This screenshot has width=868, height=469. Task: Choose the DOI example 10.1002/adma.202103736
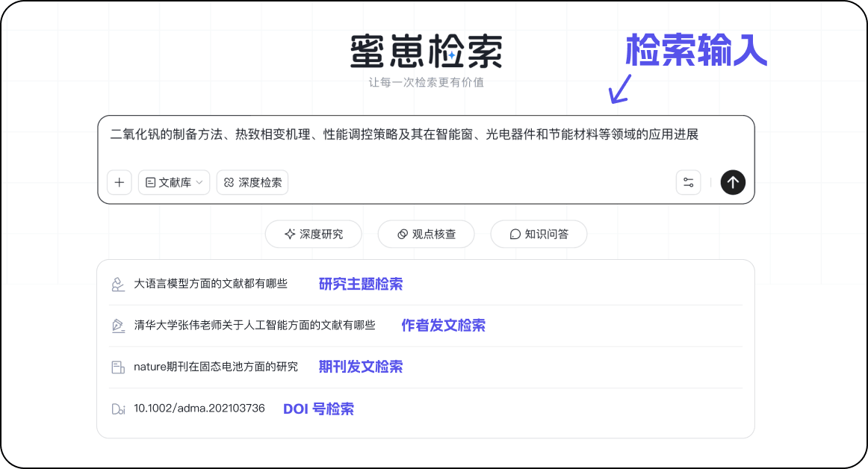pos(199,408)
